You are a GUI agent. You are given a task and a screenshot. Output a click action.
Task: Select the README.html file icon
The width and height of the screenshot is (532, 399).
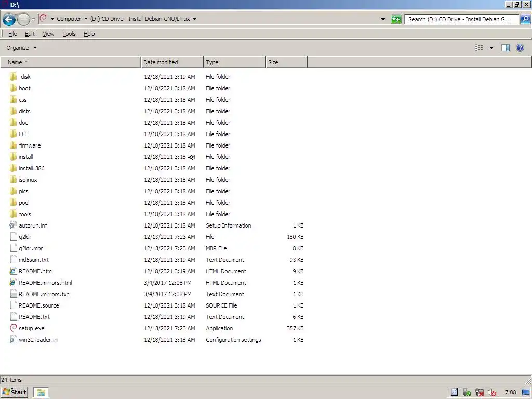coord(13,271)
